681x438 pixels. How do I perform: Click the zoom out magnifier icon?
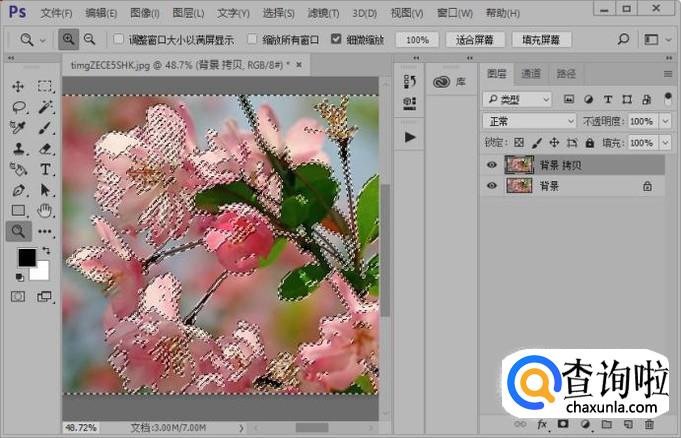(90, 40)
